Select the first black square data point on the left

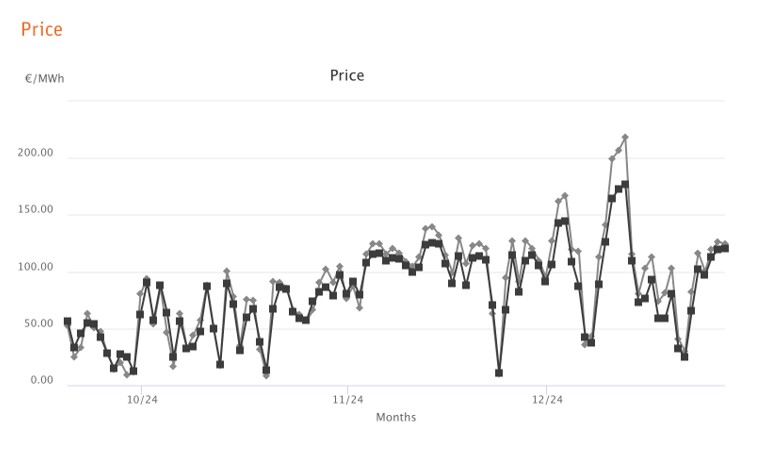point(67,321)
